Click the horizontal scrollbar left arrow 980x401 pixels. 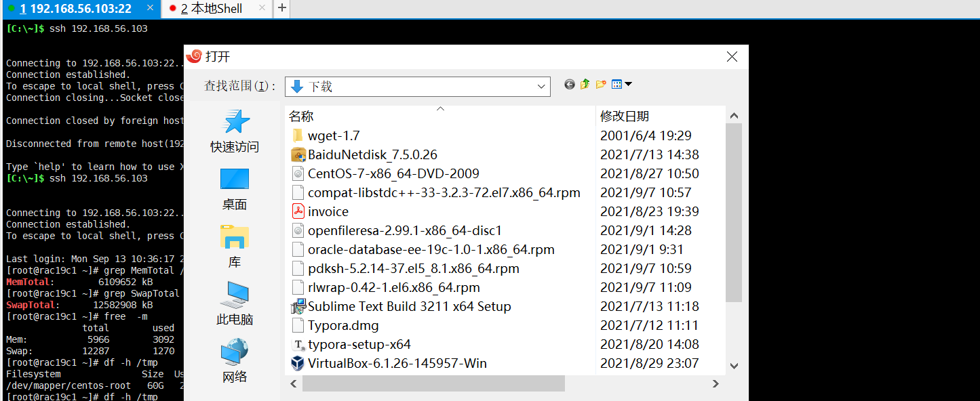(x=294, y=383)
